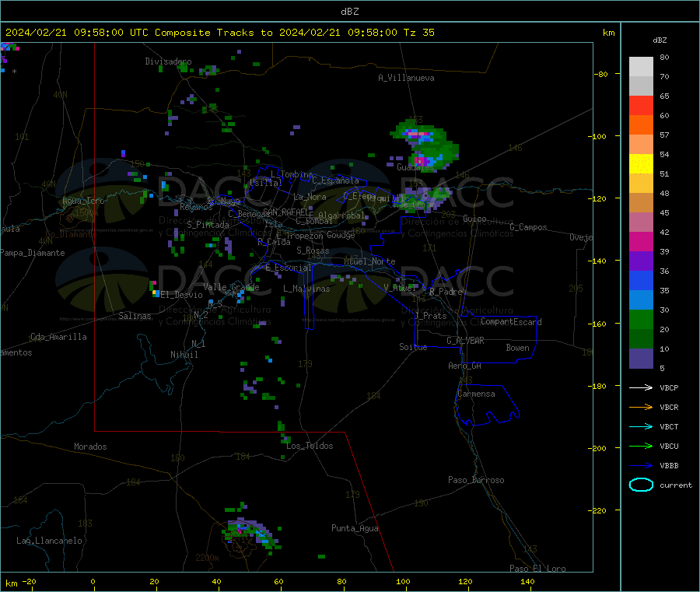Click the S_Rosas map label

[313, 250]
